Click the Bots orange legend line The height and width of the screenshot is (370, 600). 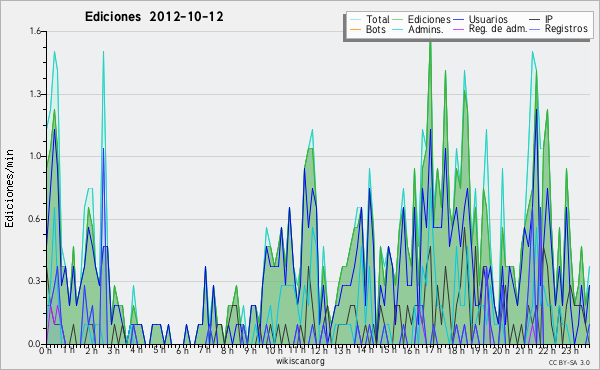(x=355, y=29)
